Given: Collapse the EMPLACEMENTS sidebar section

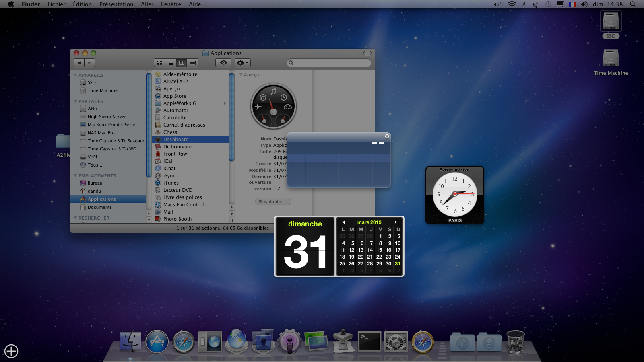Looking at the screenshot, I should click(75, 176).
